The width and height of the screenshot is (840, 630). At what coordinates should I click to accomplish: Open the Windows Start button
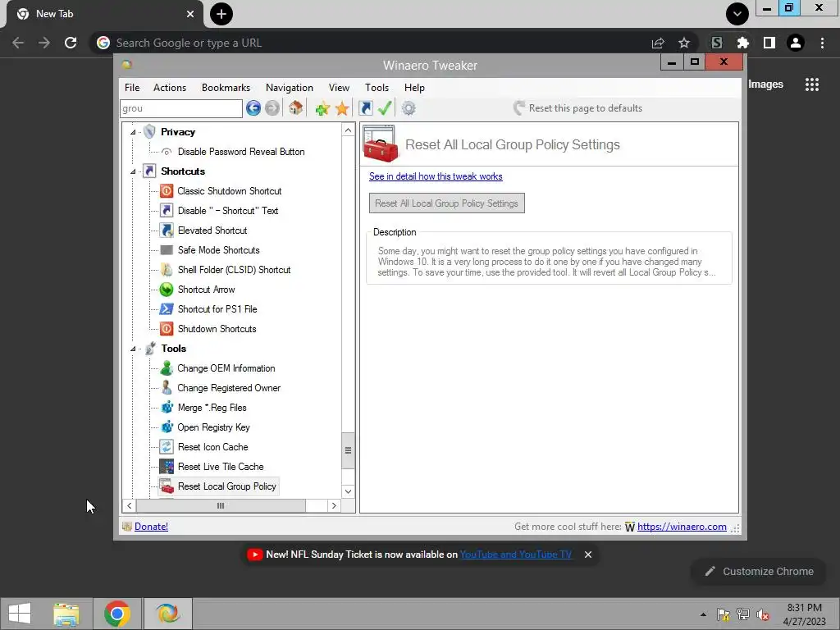point(20,614)
